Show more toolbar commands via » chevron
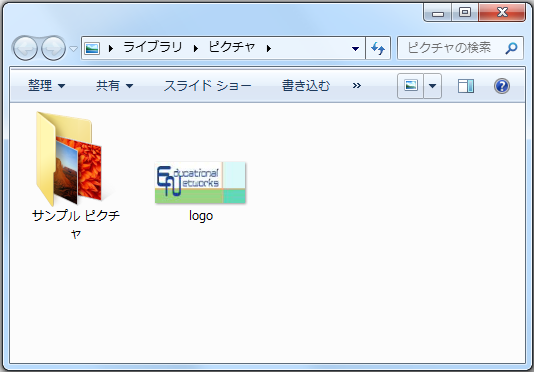 (357, 86)
